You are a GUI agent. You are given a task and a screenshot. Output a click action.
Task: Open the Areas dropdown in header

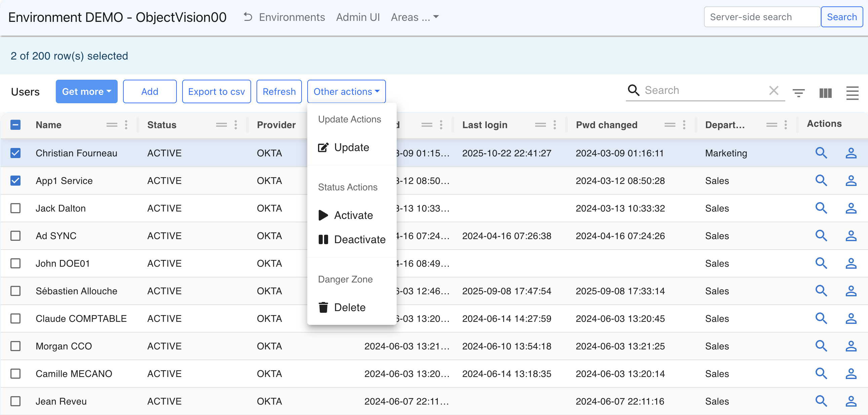[415, 17]
